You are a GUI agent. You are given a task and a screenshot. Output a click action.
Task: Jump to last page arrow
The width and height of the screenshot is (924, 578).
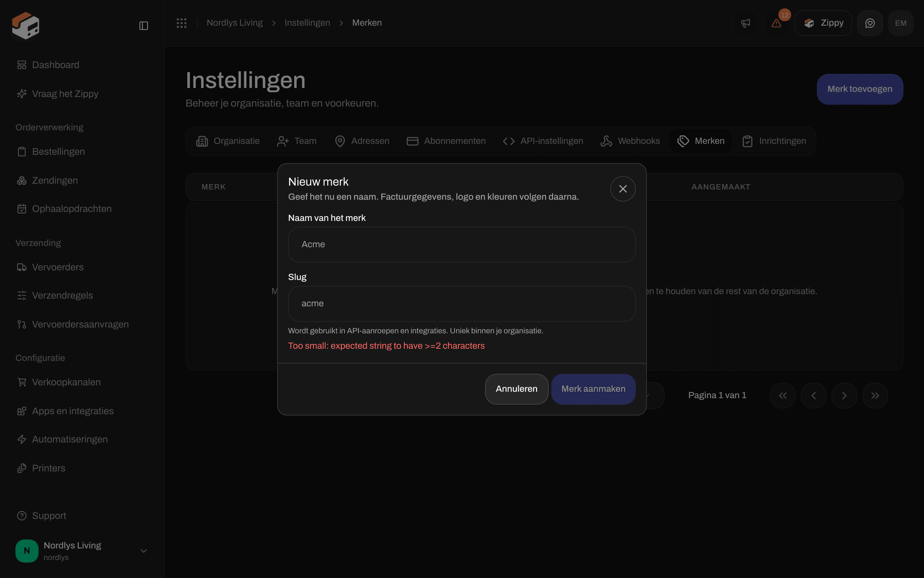pyautogui.click(x=875, y=396)
